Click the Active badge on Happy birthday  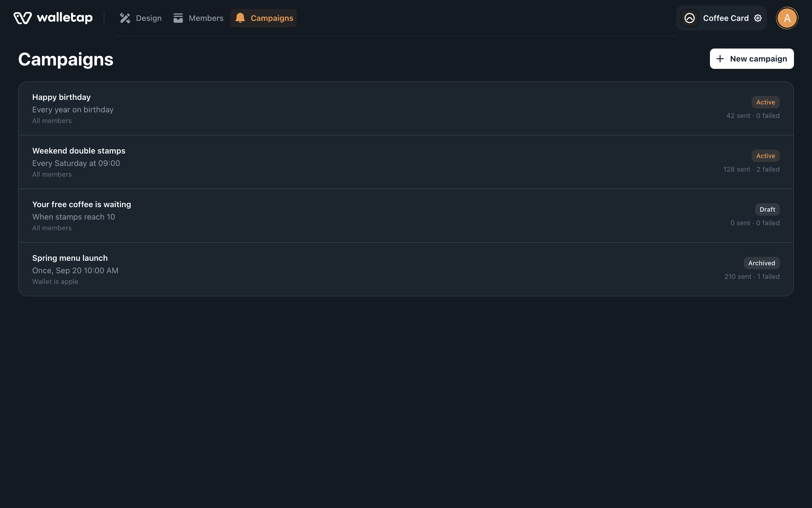[765, 102]
